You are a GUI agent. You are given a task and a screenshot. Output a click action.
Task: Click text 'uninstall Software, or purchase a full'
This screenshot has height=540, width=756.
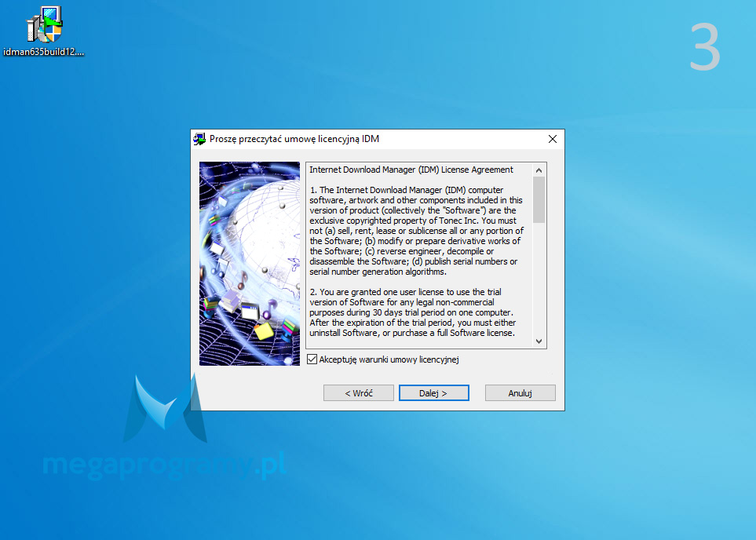pos(378,333)
